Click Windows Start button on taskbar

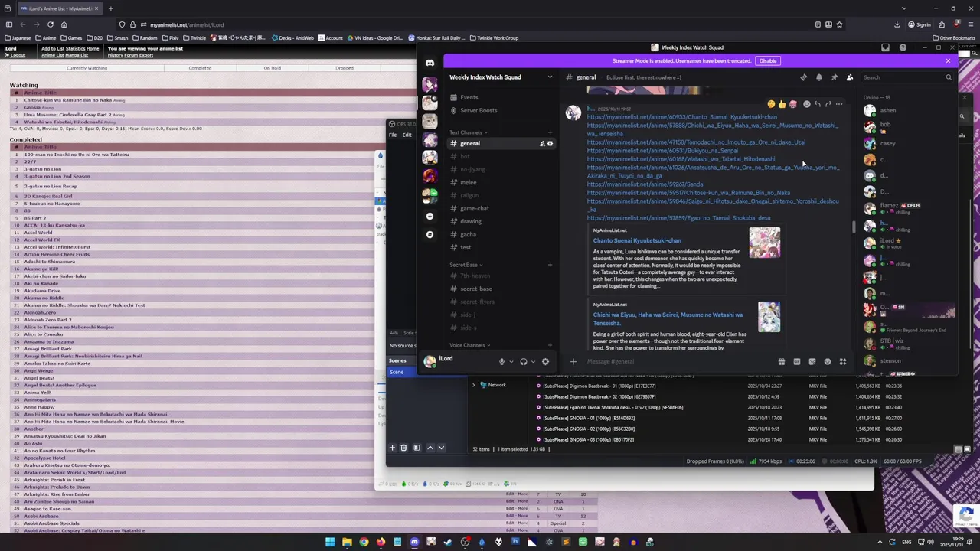click(330, 542)
